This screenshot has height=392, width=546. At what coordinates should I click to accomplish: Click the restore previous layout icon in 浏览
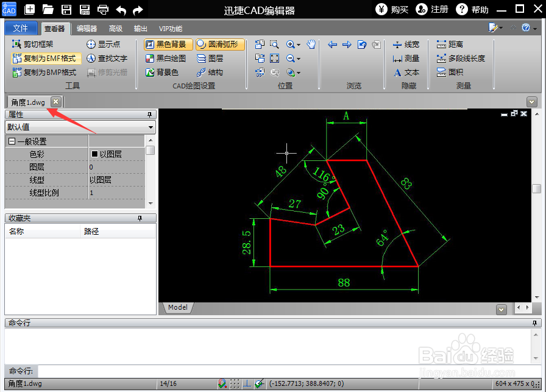coord(362,45)
